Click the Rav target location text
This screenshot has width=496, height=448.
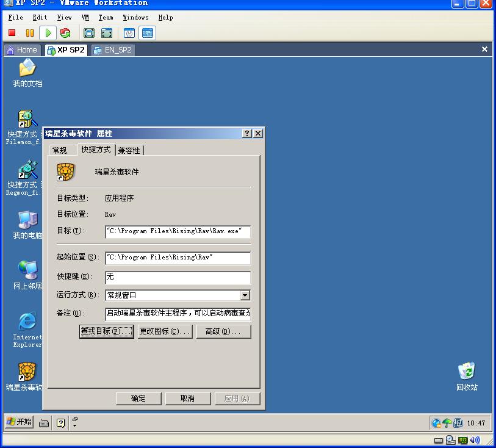tap(110, 214)
